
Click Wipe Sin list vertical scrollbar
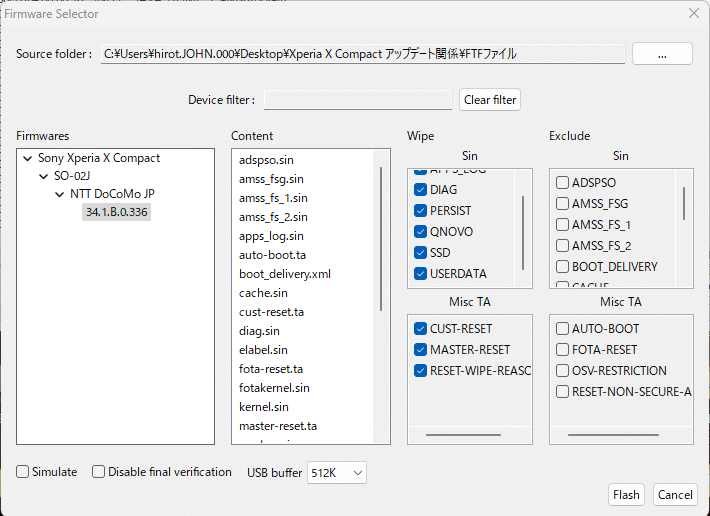click(x=523, y=233)
